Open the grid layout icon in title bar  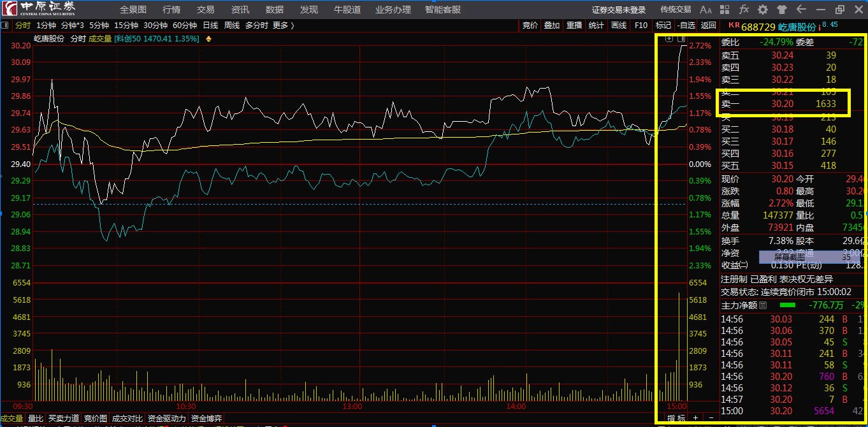[x=725, y=10]
